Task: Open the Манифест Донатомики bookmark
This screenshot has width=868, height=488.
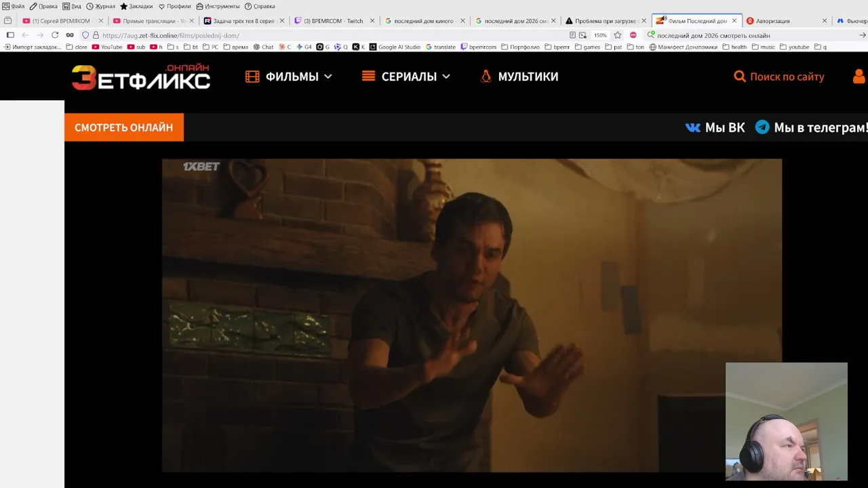Action: point(684,47)
